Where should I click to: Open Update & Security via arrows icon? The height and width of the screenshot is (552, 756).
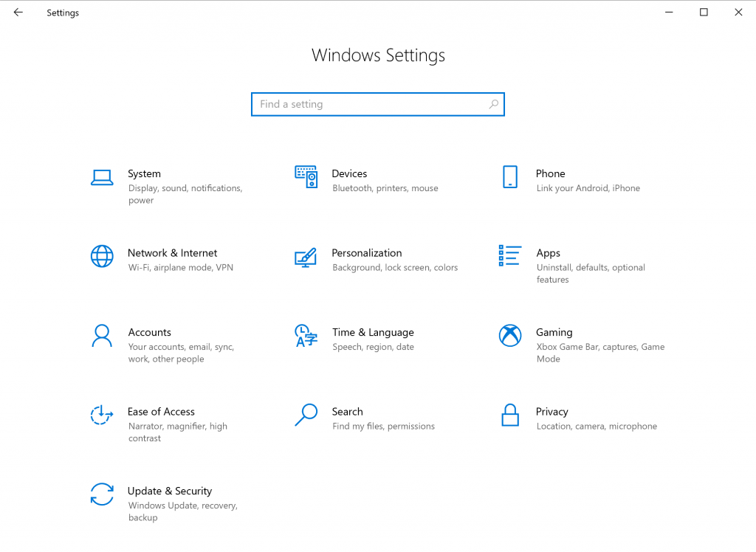coord(102,495)
